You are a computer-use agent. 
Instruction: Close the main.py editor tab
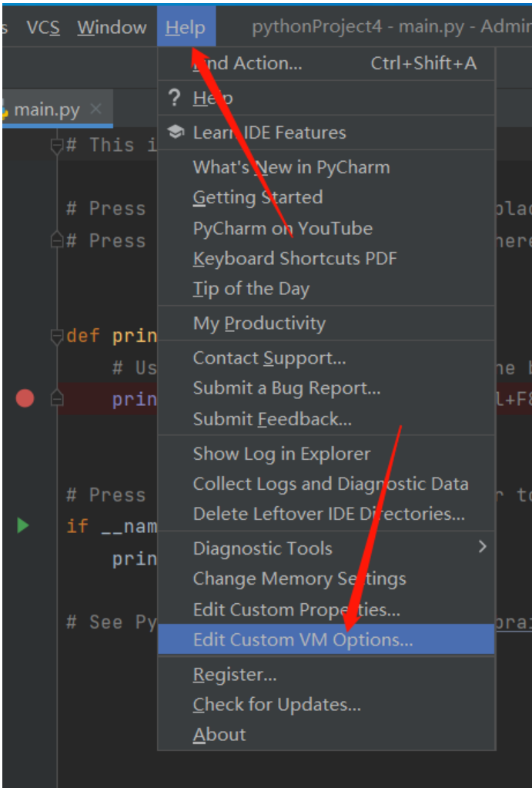[95, 109]
